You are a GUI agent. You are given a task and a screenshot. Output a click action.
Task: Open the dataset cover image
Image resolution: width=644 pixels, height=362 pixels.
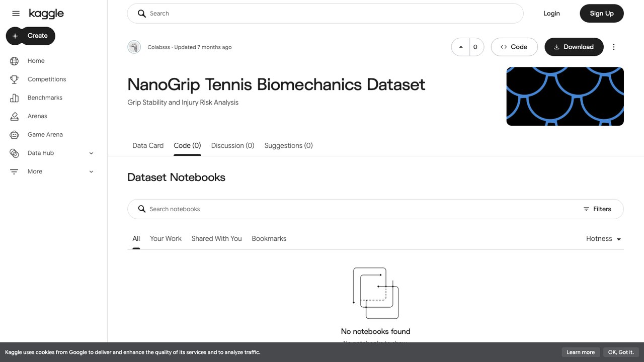pos(565,97)
